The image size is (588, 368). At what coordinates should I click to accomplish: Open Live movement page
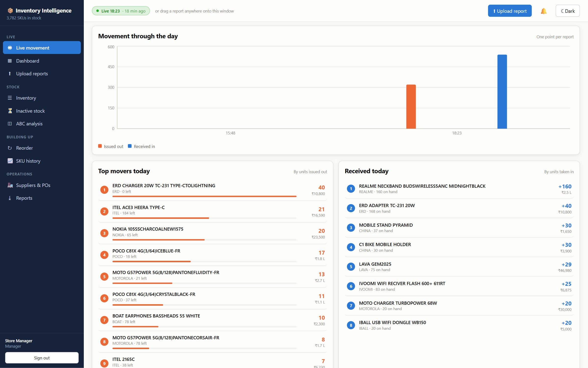tap(42, 48)
